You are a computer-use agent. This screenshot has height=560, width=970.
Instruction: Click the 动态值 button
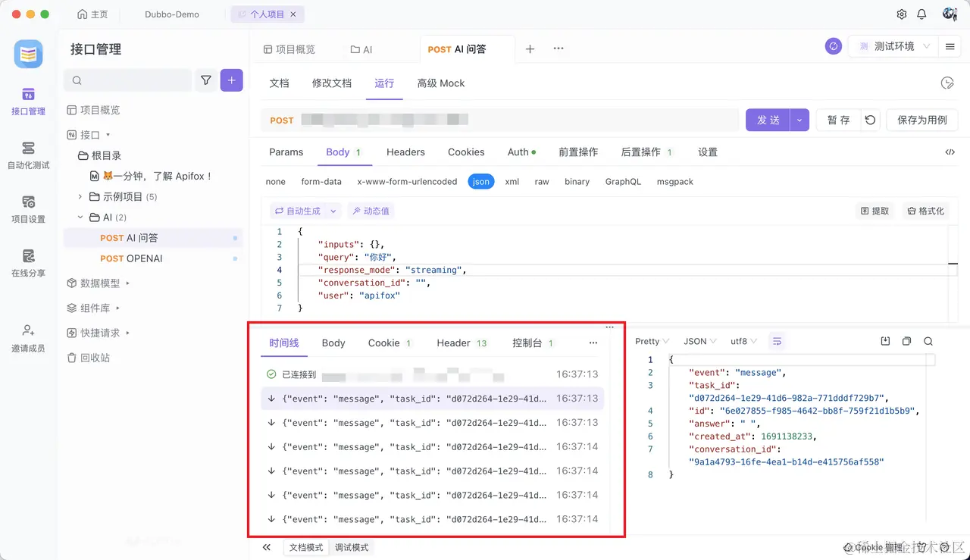click(370, 211)
